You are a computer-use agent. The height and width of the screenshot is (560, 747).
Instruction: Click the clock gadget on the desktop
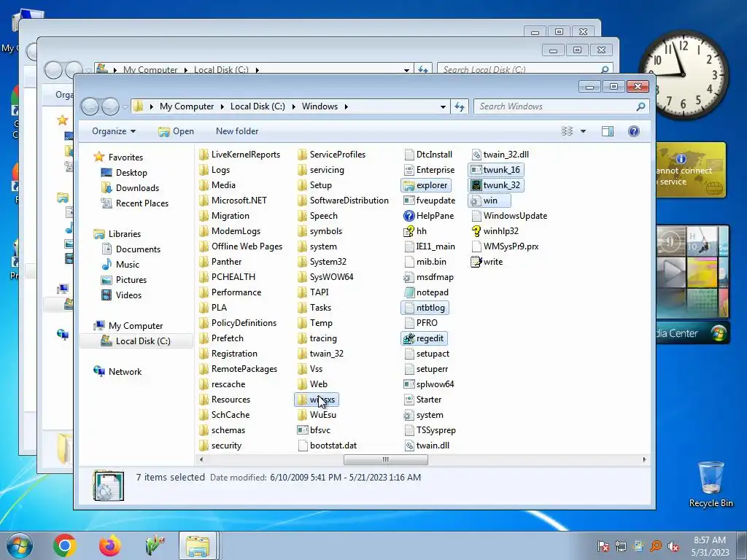pos(683,75)
